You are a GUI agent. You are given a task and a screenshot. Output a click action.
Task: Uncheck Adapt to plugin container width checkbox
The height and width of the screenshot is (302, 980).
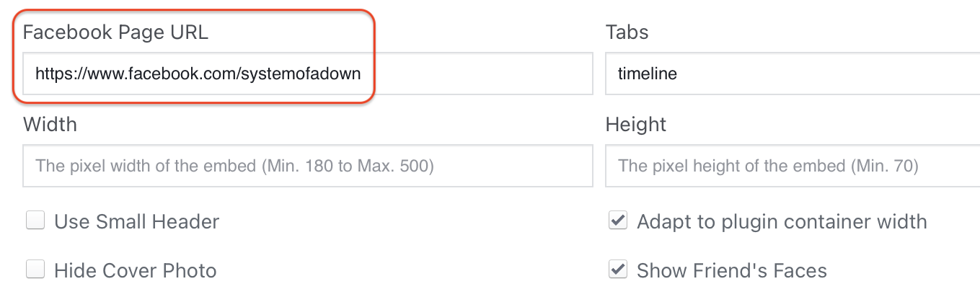pyautogui.click(x=618, y=221)
